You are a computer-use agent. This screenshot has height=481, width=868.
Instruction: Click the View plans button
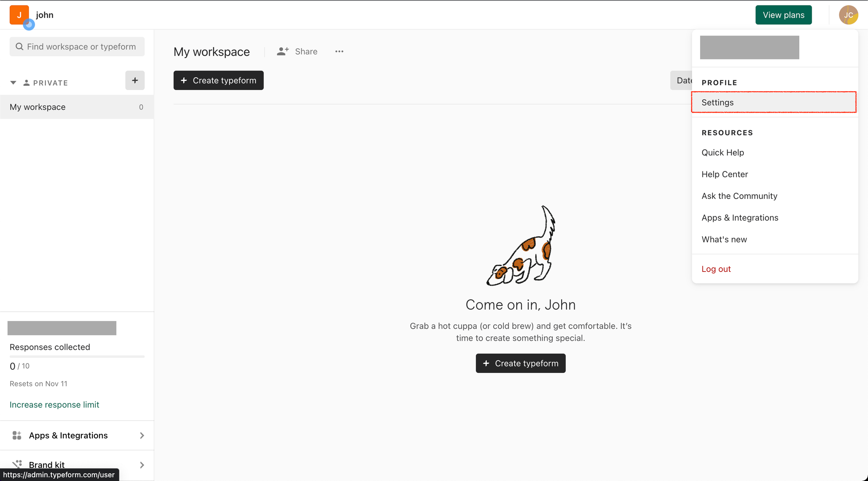tap(783, 15)
